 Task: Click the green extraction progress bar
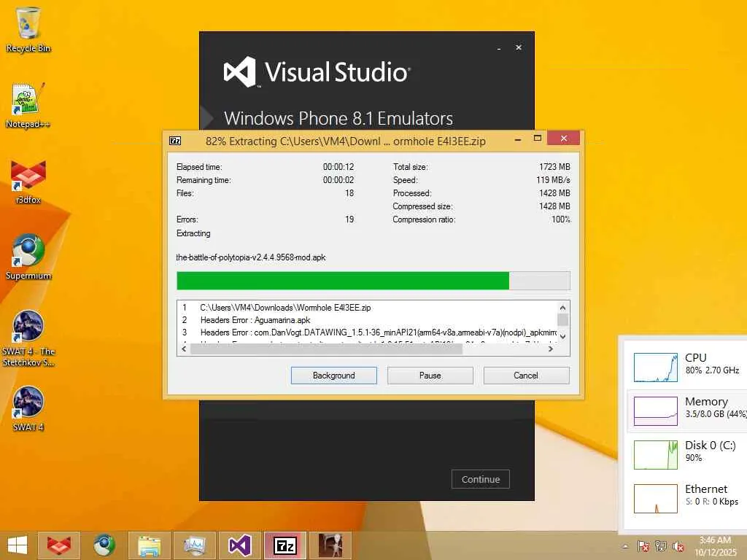[x=373, y=281]
